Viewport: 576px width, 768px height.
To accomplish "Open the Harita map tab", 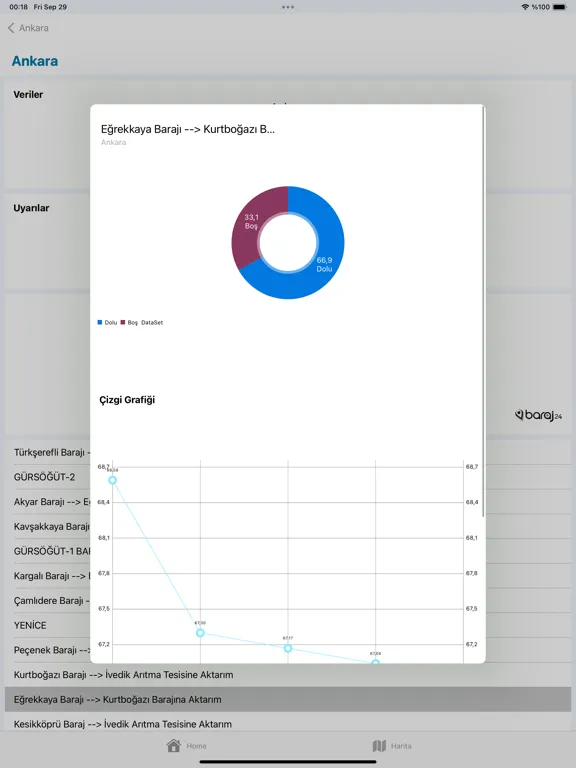I will click(x=392, y=746).
